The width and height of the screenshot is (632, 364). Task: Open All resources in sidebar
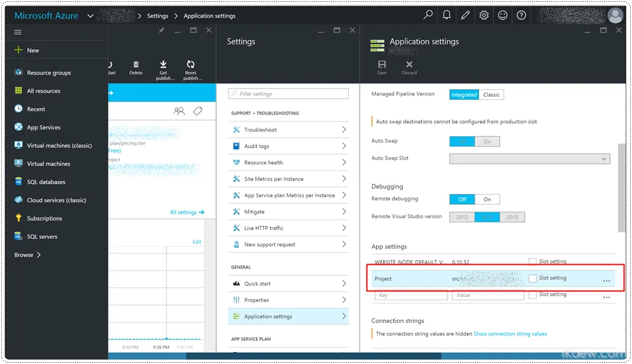[44, 91]
